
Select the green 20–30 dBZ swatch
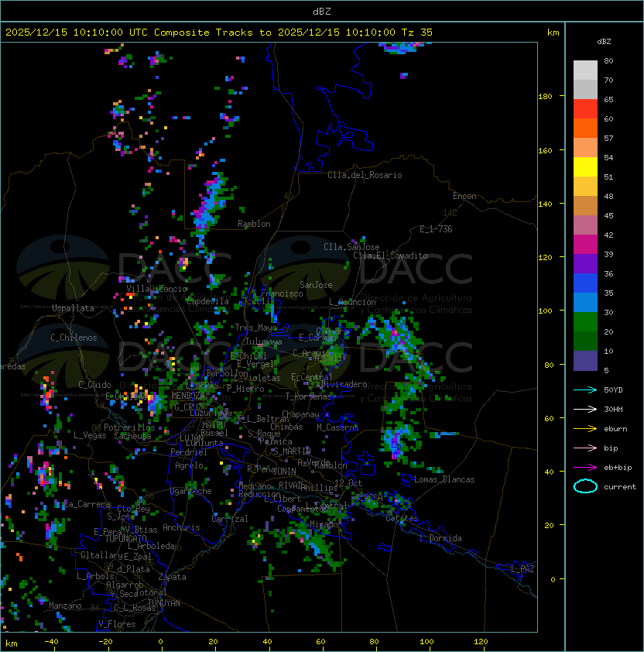point(585,322)
